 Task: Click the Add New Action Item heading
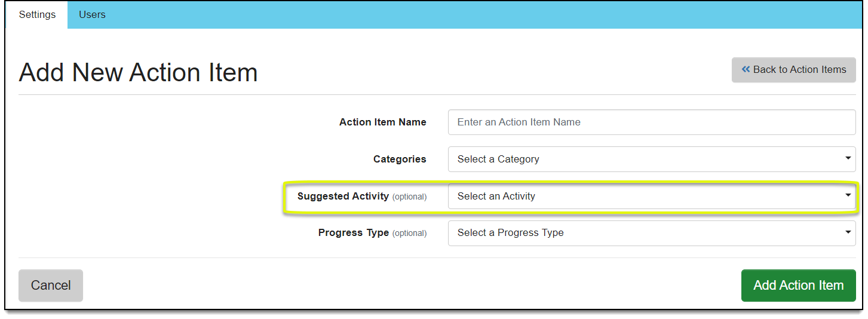tap(138, 73)
